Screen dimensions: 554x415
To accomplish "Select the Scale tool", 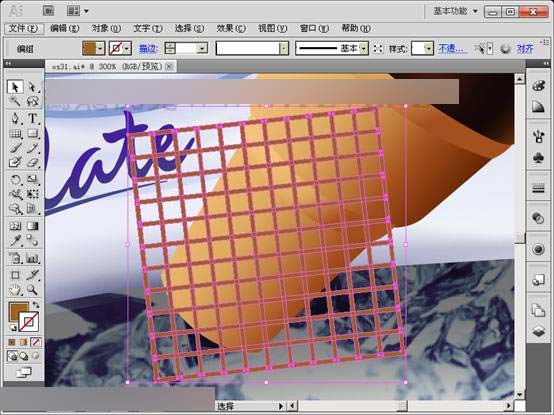I will [x=32, y=180].
